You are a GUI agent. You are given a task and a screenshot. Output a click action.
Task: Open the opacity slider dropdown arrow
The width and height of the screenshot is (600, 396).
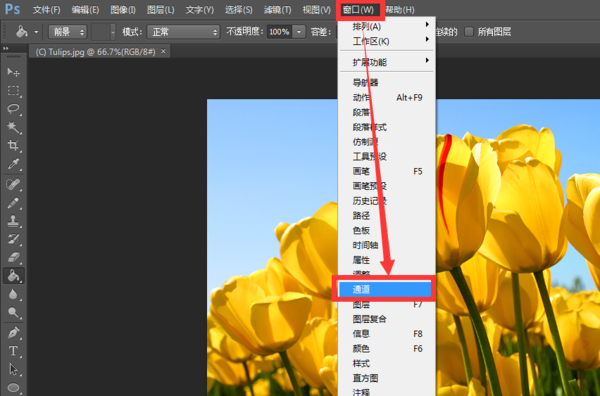tap(299, 32)
